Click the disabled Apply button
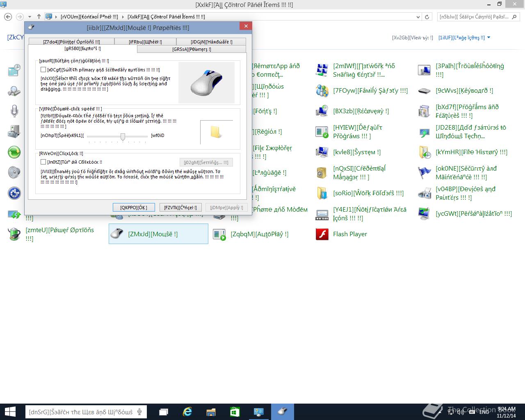This screenshot has width=525, height=420. (x=226, y=208)
